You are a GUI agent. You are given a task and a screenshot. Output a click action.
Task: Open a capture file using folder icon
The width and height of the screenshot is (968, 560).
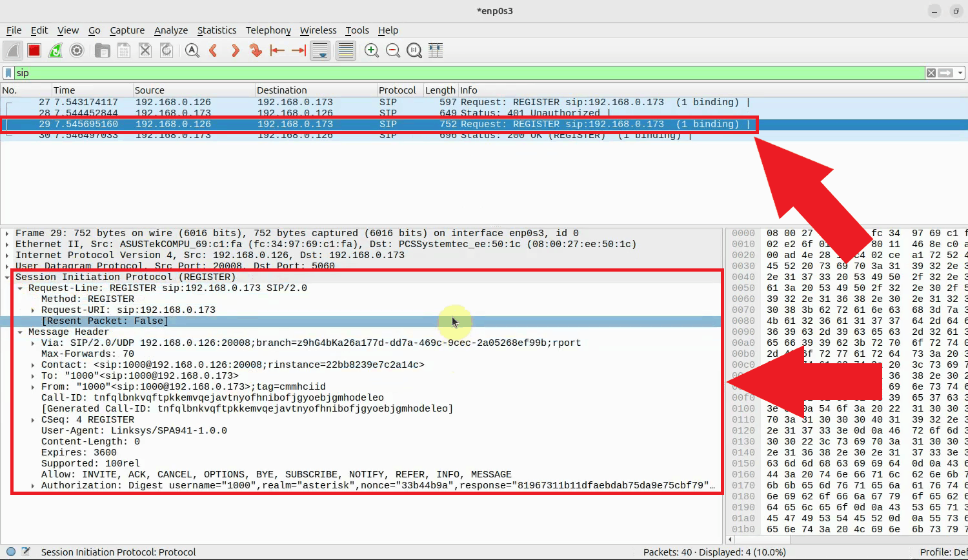click(102, 50)
